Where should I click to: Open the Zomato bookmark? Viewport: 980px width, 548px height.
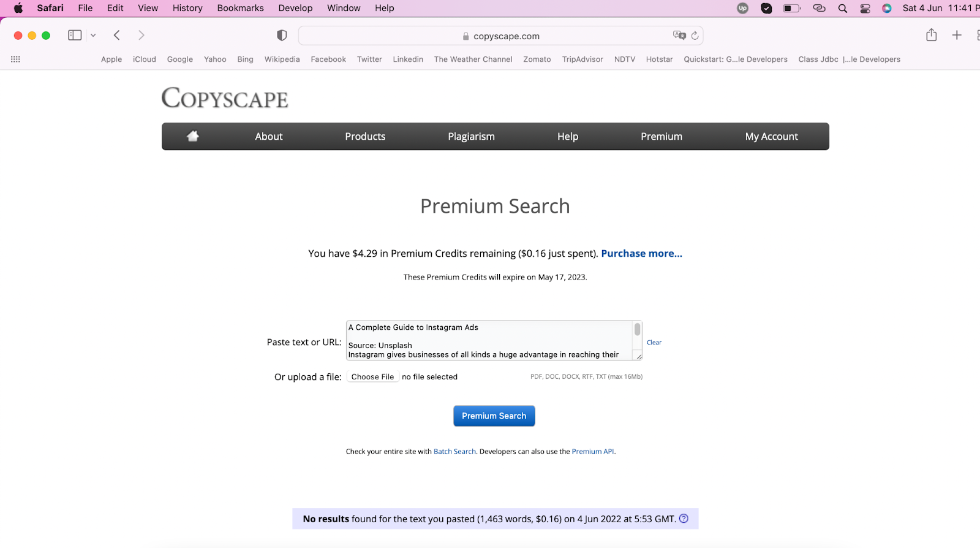coord(537,59)
